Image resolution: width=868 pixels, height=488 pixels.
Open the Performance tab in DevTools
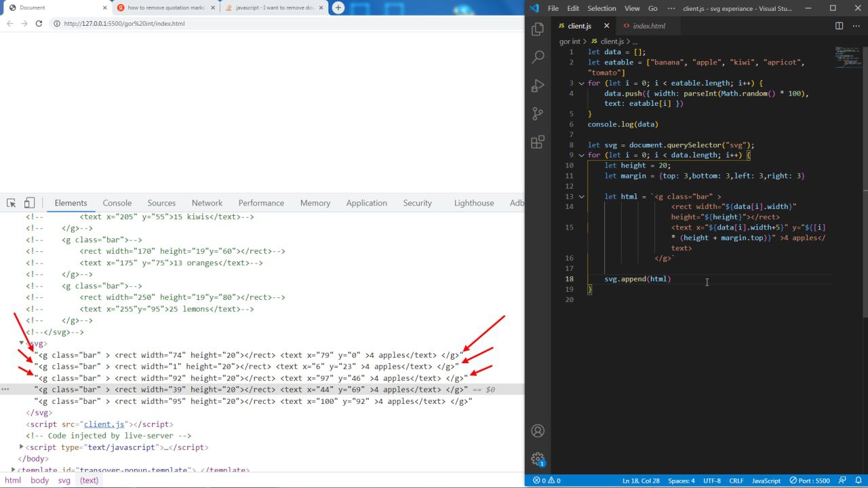pyautogui.click(x=261, y=203)
